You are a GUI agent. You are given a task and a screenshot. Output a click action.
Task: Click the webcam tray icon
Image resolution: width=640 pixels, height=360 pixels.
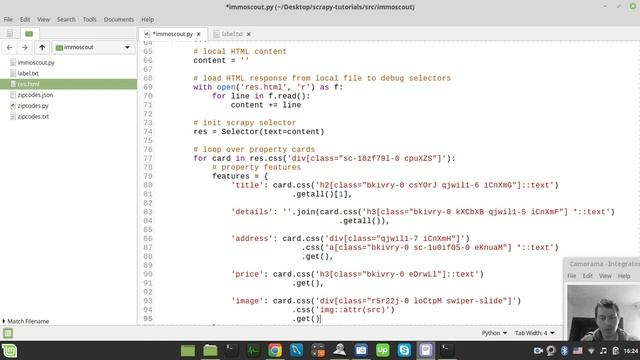pyautogui.click(x=551, y=351)
